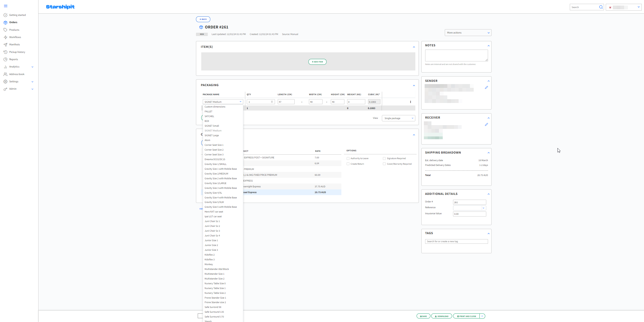Select the Overnight Express rate row

point(292,187)
